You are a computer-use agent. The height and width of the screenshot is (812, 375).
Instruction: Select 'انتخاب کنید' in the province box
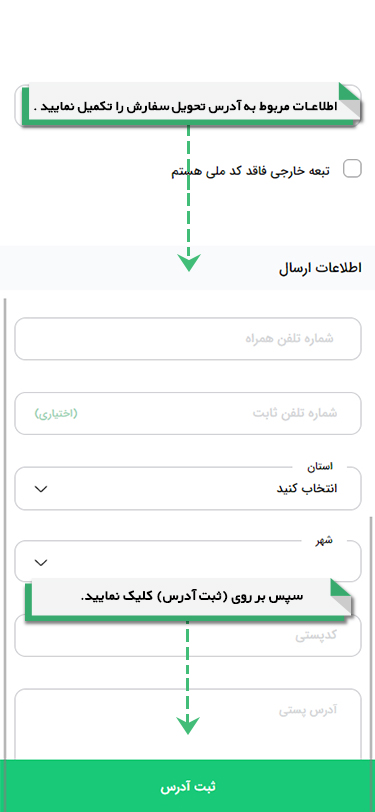point(306,489)
